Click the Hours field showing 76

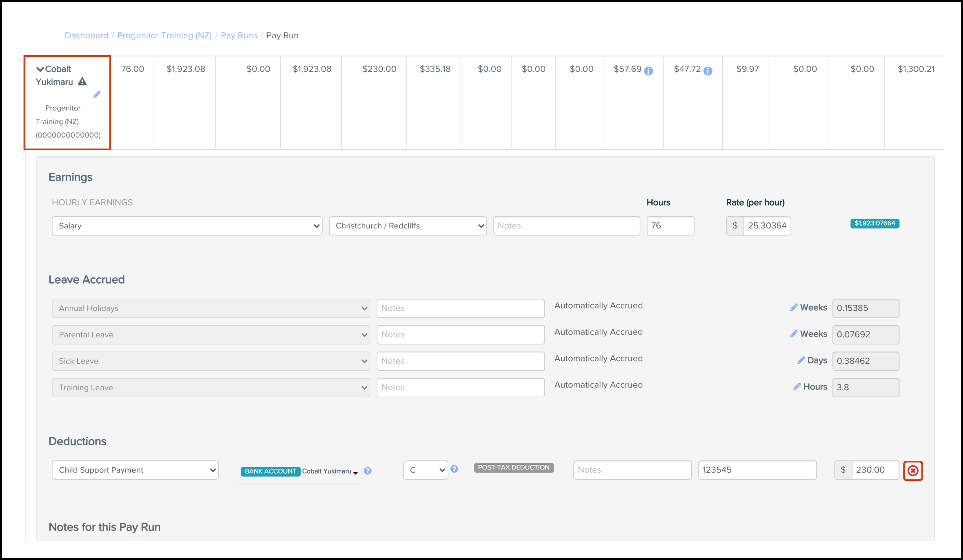[x=670, y=226]
